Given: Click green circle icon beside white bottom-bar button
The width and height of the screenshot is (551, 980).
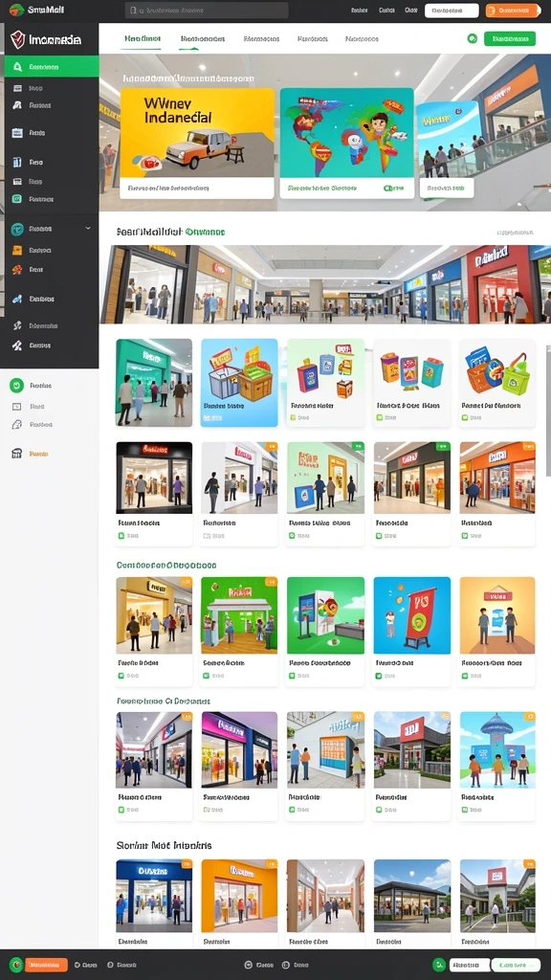Looking at the screenshot, I should click(440, 965).
